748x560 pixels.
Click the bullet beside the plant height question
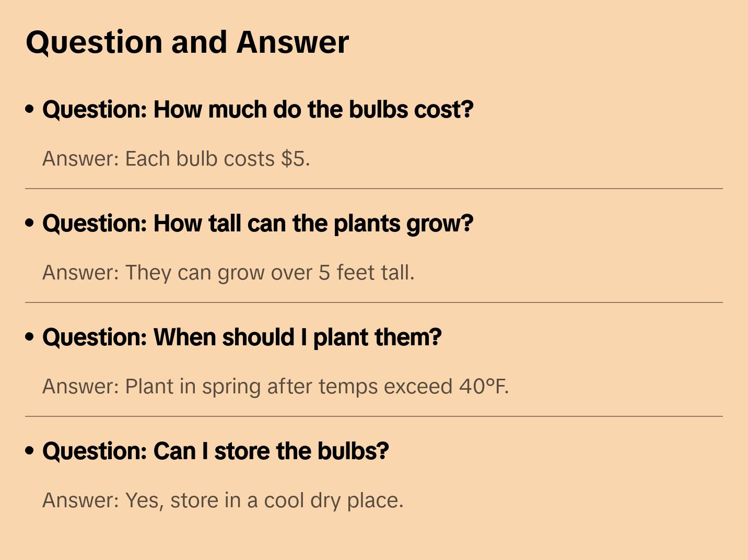pos(30,223)
